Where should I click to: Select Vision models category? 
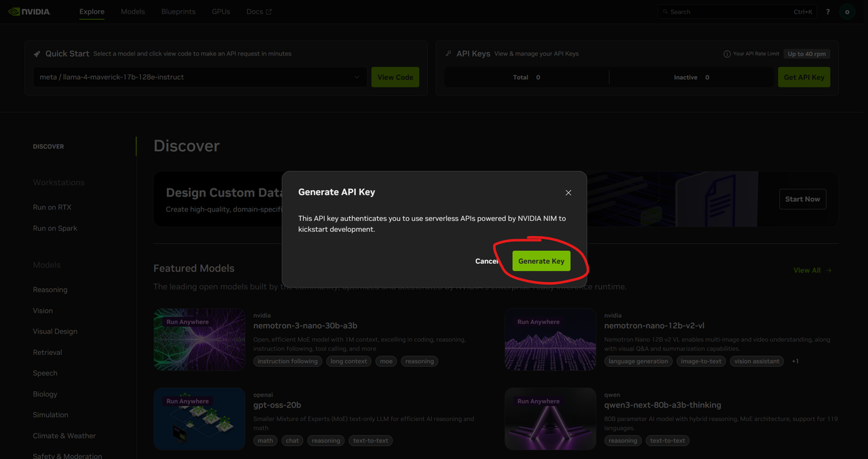[43, 311]
